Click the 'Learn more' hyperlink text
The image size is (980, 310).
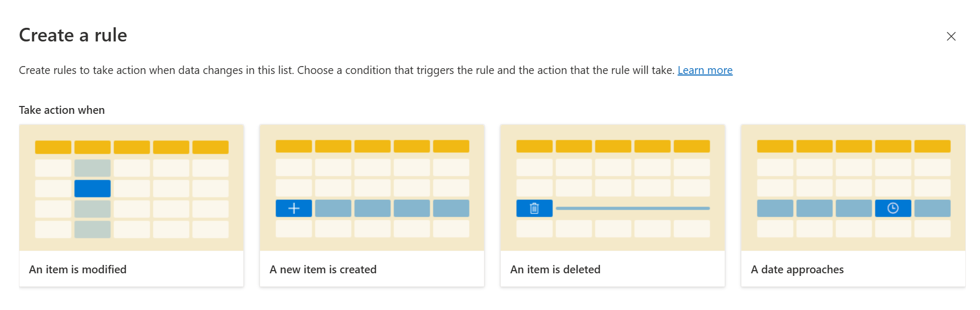tap(705, 70)
